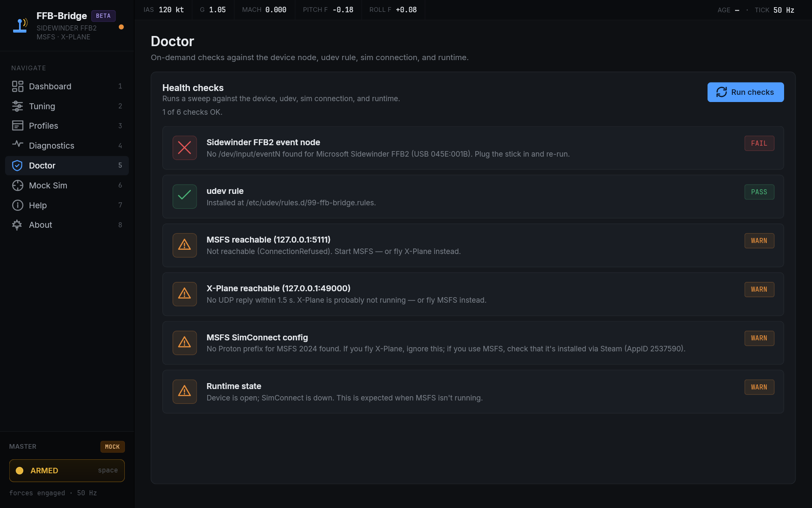Viewport: 812px width, 508px height.
Task: Click the Dashboard grid icon in sidebar
Action: [x=17, y=86]
